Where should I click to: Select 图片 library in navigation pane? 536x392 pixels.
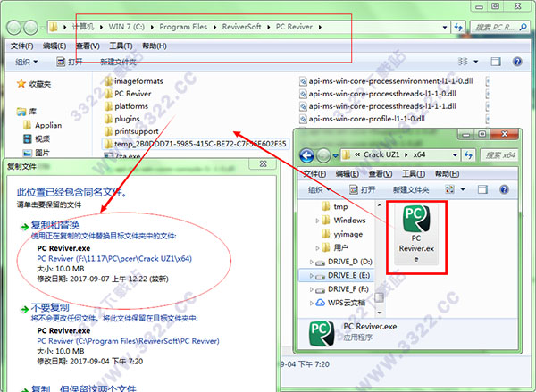pyautogui.click(x=37, y=153)
